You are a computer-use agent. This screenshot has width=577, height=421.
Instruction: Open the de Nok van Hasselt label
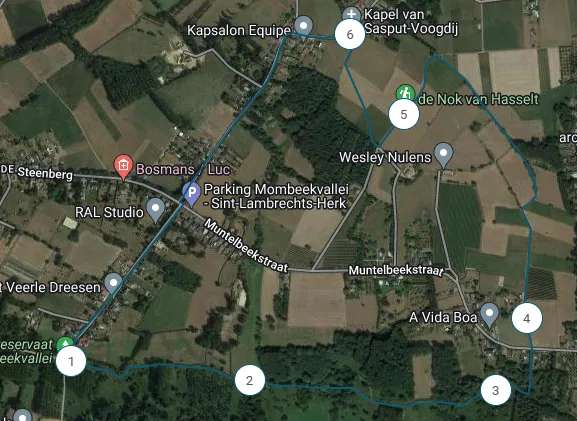[478, 99]
